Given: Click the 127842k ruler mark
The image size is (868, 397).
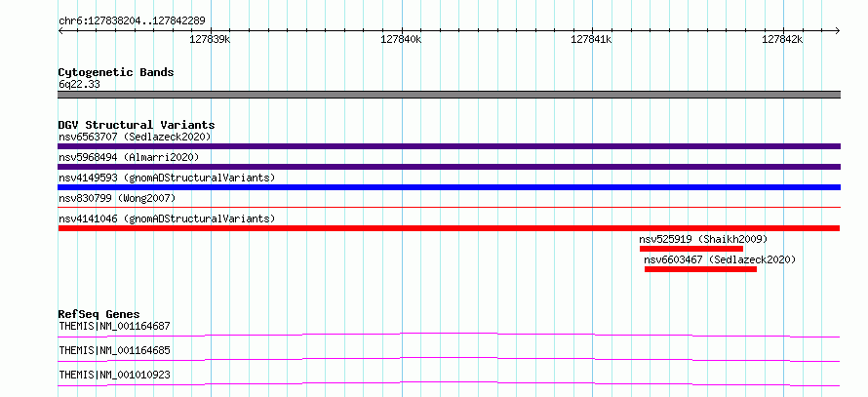Looking at the screenshot, I should click(x=782, y=39).
